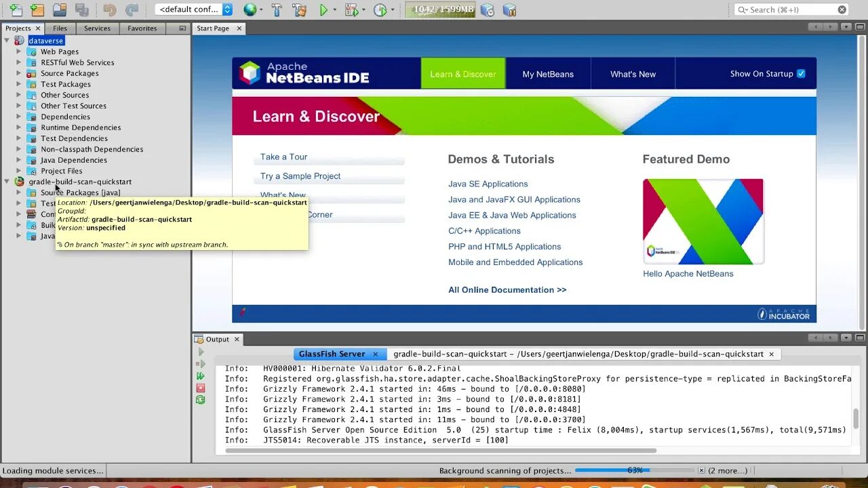Open the What's New tab on Start Page

(633, 74)
